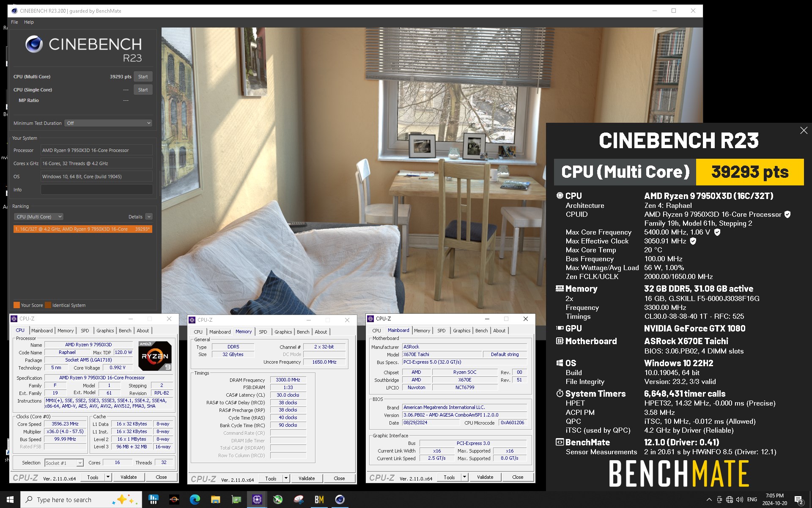
Task: Open the AMD Ryzen app in taskbar
Action: 174,500
